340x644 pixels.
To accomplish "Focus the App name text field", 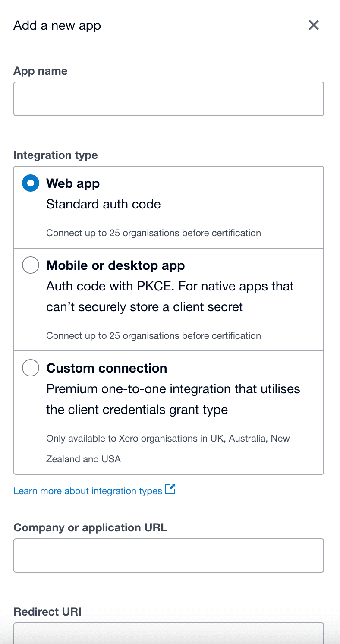I will (x=169, y=99).
